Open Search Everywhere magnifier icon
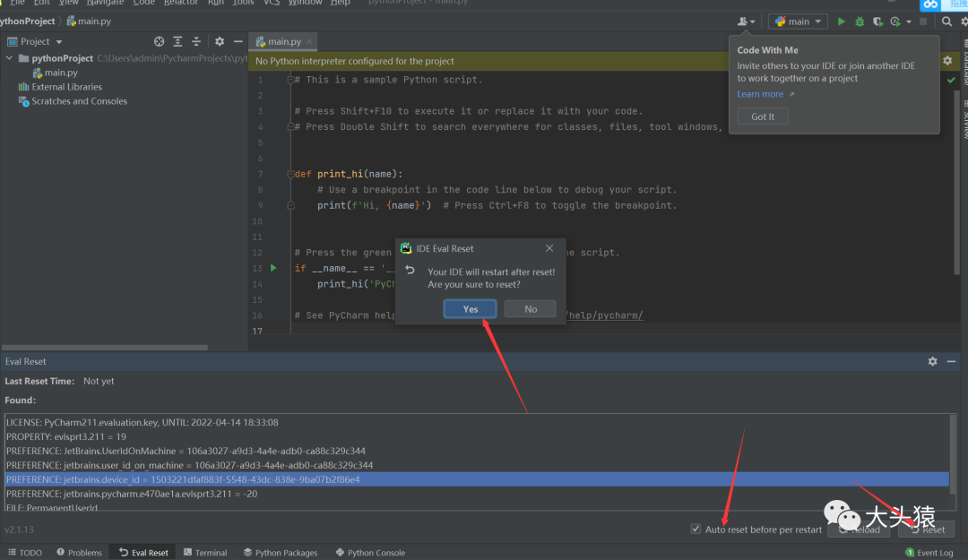968x560 pixels. point(946,22)
